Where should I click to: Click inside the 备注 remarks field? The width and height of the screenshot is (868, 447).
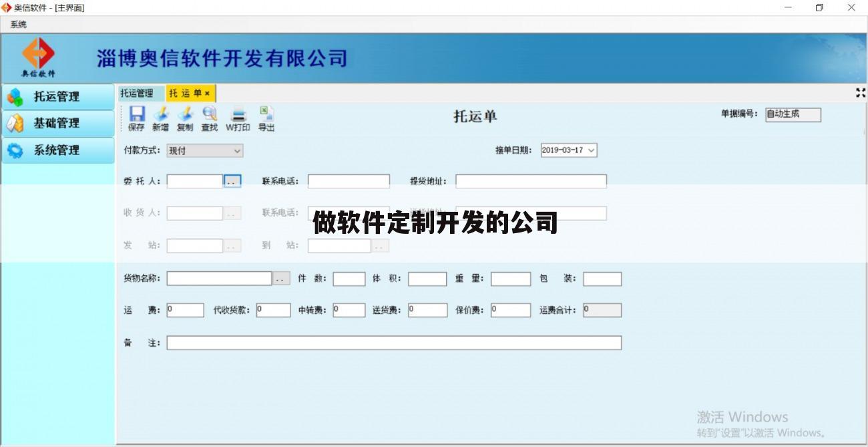pyautogui.click(x=394, y=342)
